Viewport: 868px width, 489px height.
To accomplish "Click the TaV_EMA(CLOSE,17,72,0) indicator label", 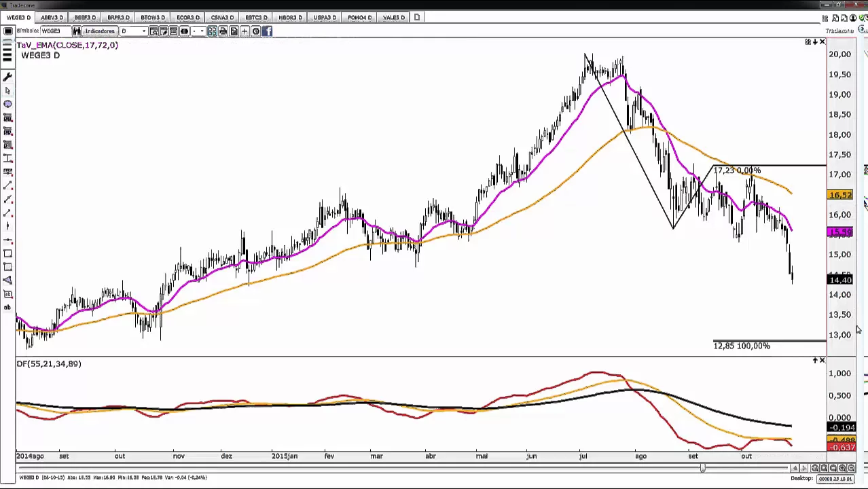I will [67, 46].
